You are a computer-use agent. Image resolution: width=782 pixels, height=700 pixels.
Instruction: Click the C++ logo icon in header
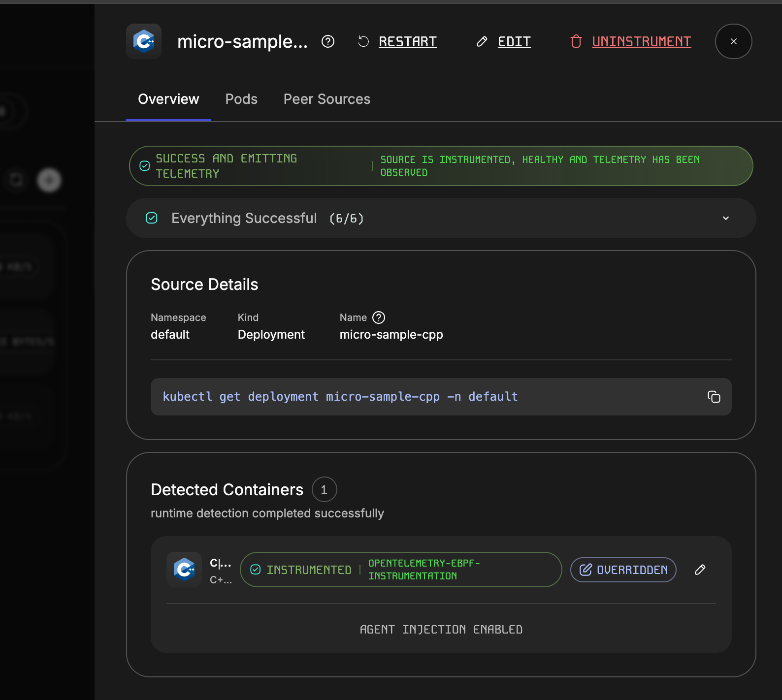(144, 41)
